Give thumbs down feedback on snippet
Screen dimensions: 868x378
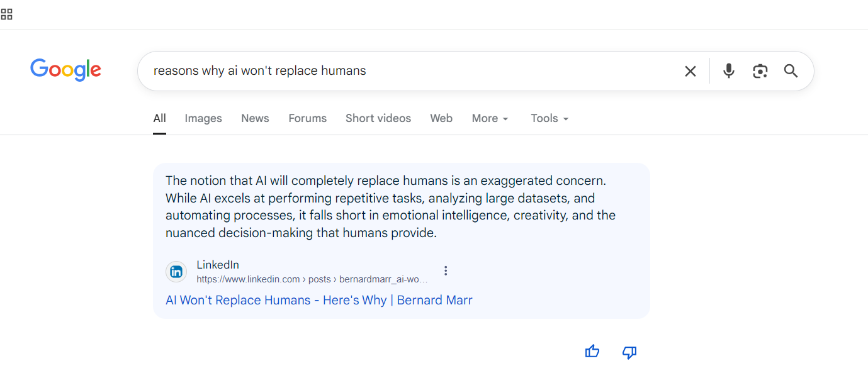pos(629,352)
